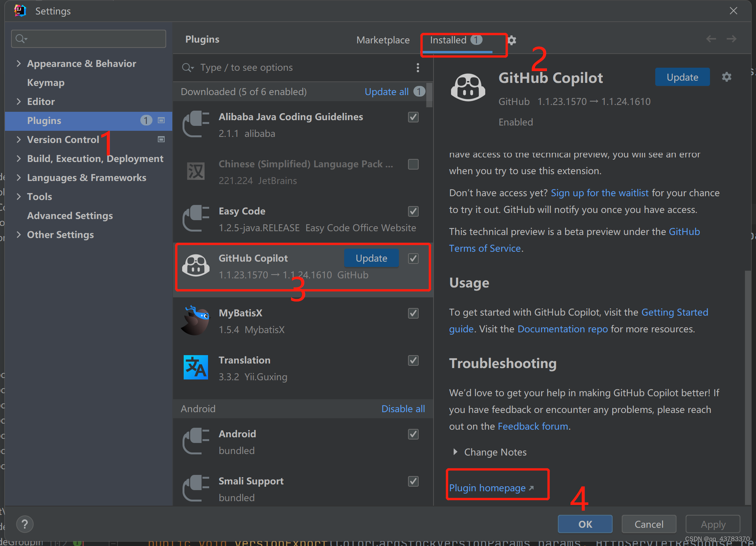Select the Translation plugin icon
Viewport: 756px width, 546px height.
pos(195,367)
